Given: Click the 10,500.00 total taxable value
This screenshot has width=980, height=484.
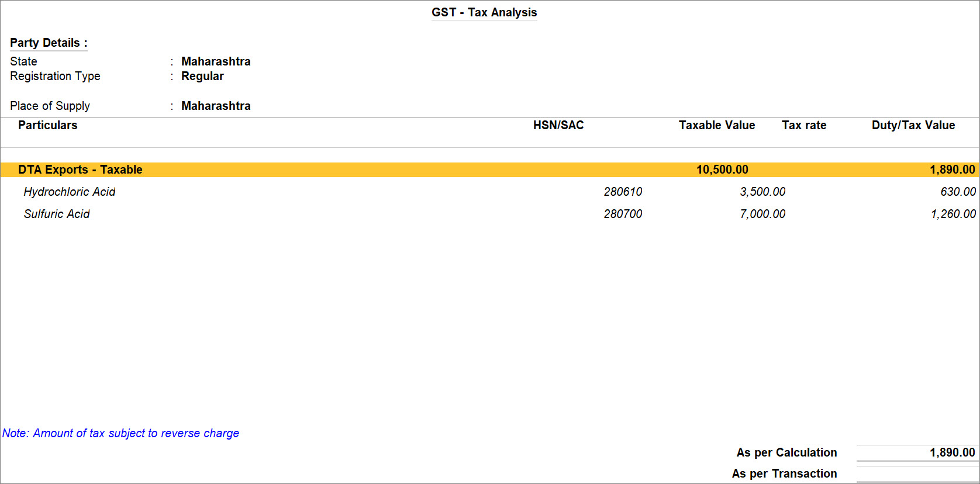Looking at the screenshot, I should [722, 170].
